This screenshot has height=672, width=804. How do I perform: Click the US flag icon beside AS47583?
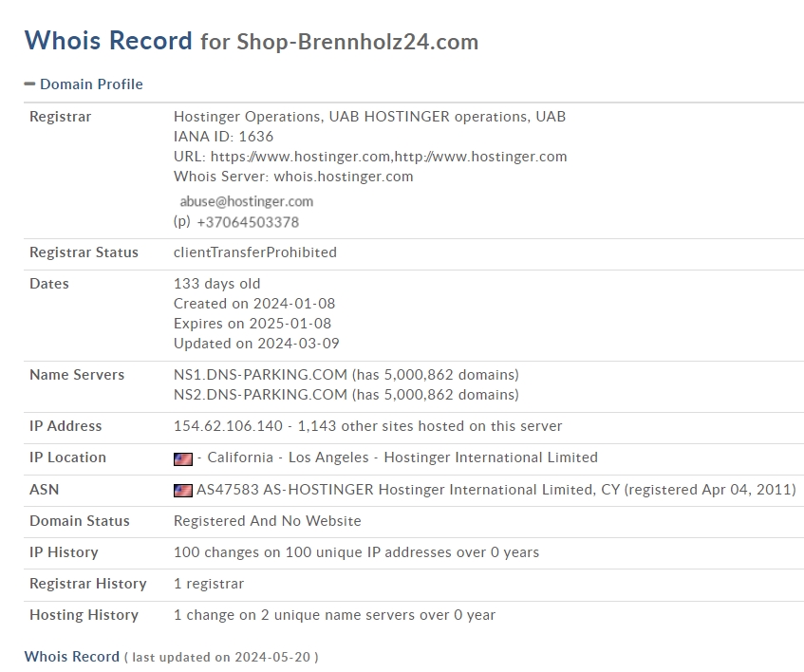(183, 491)
